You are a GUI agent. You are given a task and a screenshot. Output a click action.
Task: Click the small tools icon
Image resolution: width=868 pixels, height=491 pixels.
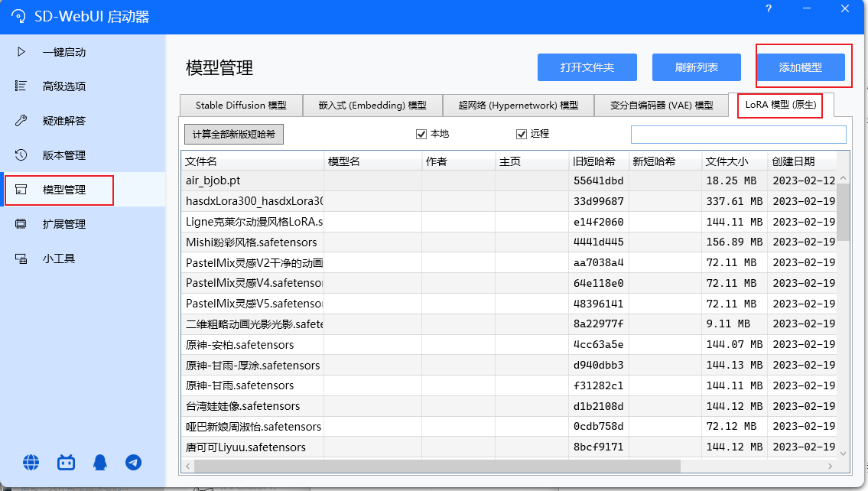(21, 259)
